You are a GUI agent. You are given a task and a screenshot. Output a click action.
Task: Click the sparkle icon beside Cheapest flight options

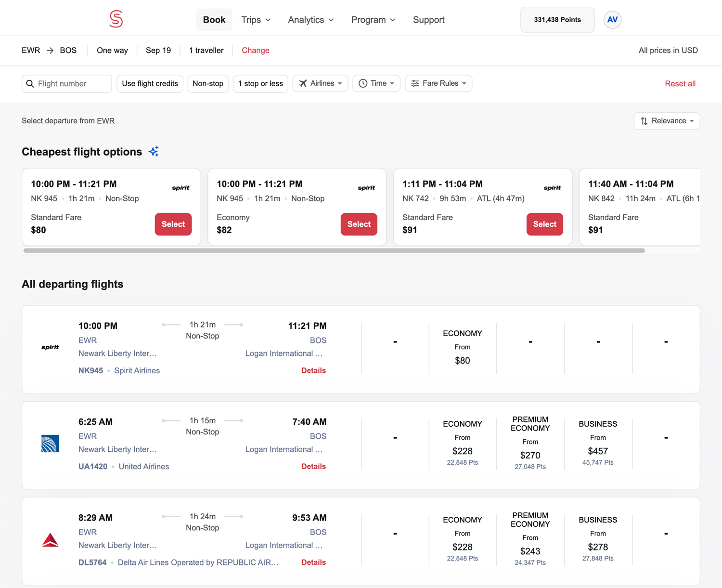coord(154,152)
